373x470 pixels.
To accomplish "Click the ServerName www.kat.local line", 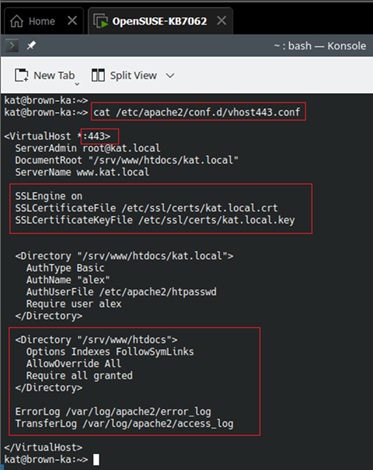I will (x=82, y=172).
